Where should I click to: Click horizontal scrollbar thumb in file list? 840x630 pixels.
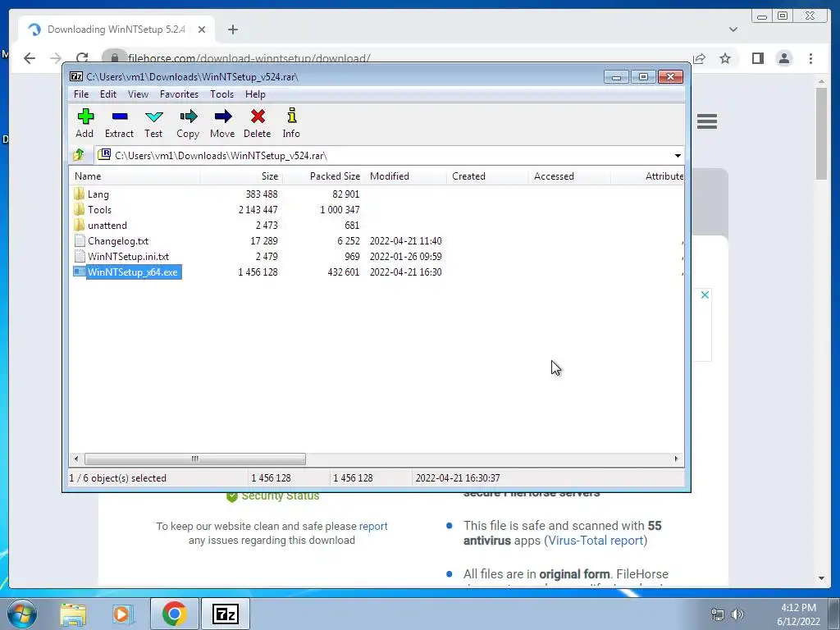click(195, 459)
